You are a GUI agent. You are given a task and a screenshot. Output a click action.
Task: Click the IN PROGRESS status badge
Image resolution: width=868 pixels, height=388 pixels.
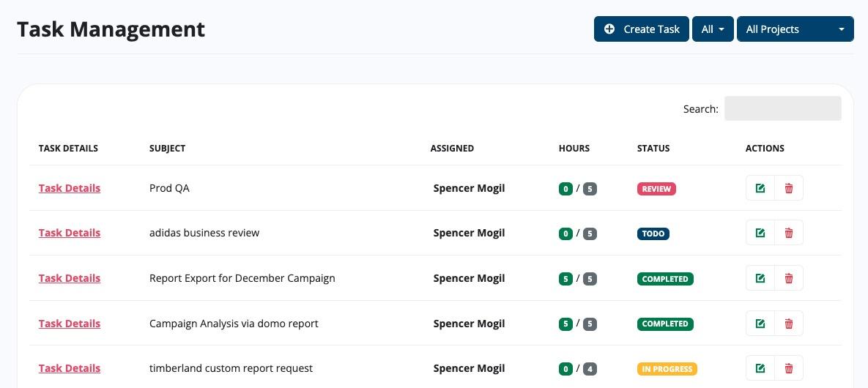click(x=667, y=369)
